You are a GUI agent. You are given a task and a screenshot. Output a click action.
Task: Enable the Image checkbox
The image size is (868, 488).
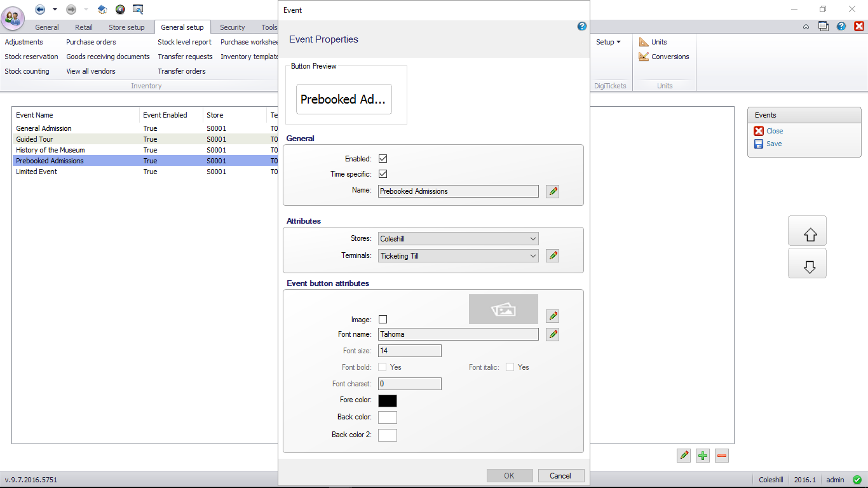pos(383,320)
